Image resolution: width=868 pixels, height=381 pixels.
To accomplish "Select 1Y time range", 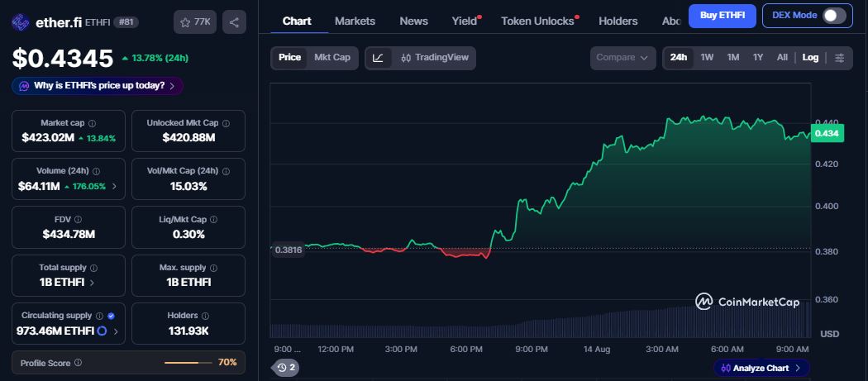I will click(x=758, y=58).
